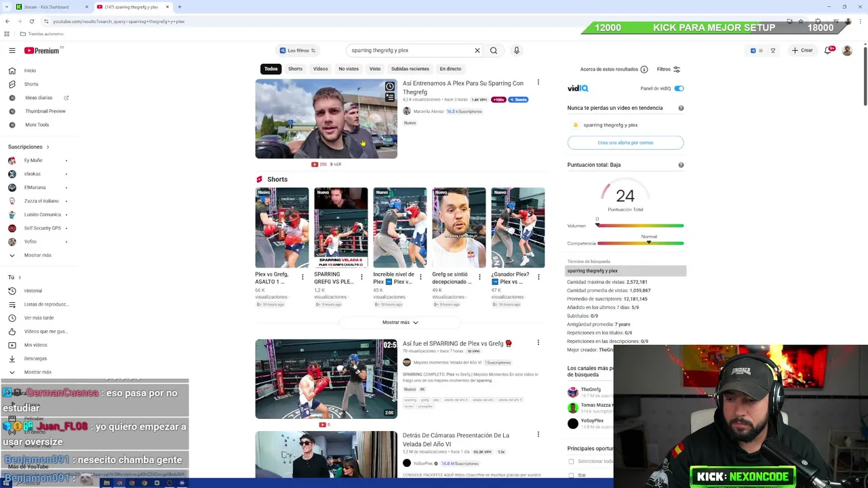Open the vidIQ toolbar extension icon

point(753,51)
